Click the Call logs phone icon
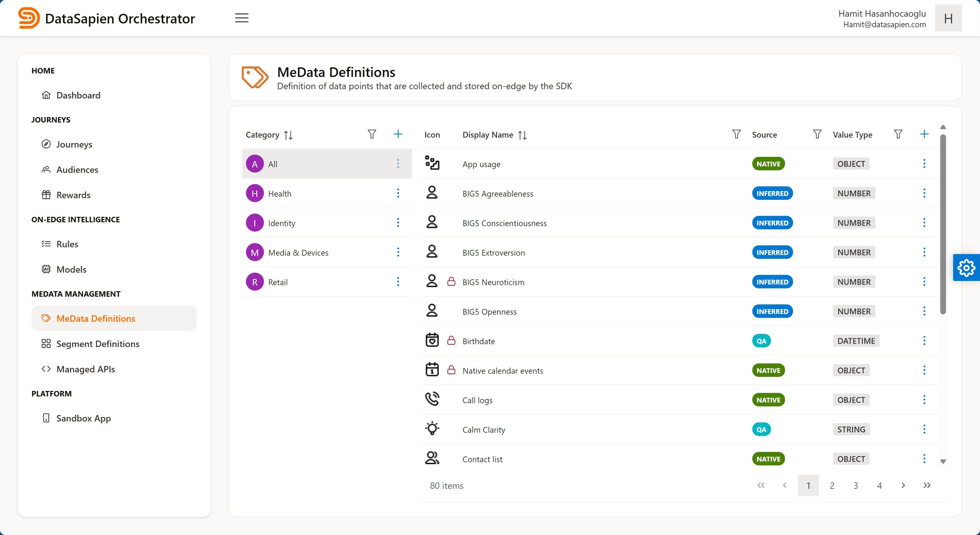This screenshot has height=535, width=980. [x=432, y=399]
